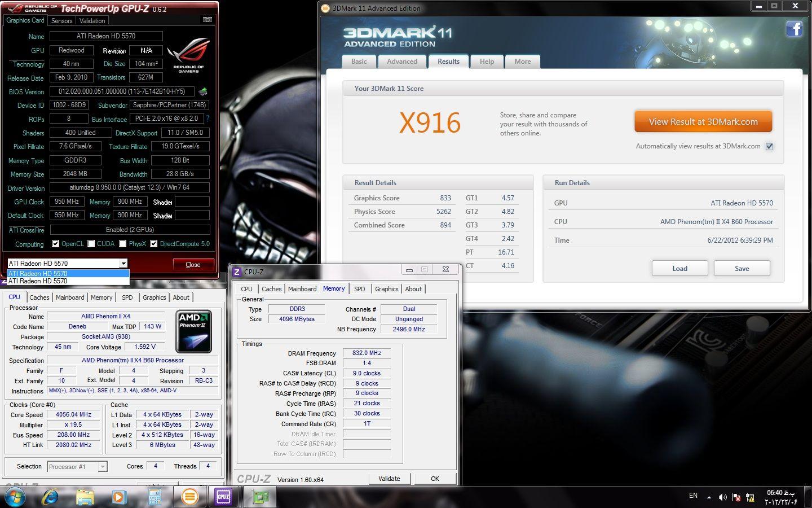Toggle the CUDA checkbox in GPU-Z

(x=91, y=244)
